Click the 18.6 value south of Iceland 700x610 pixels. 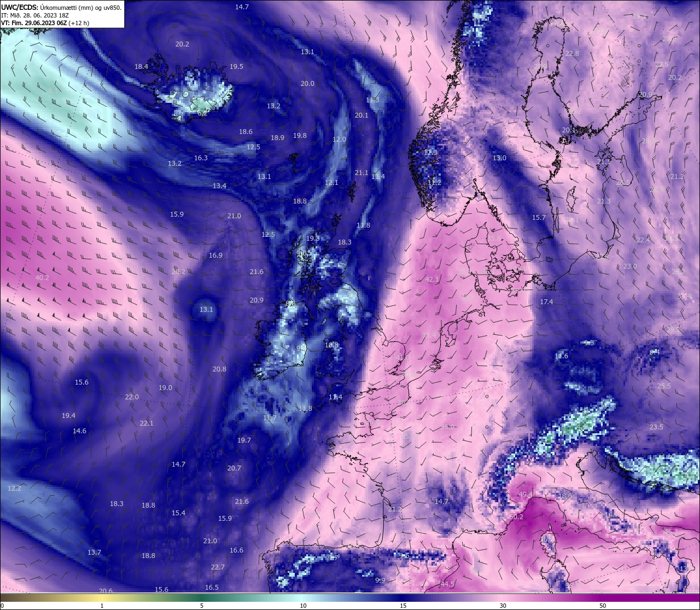click(246, 132)
